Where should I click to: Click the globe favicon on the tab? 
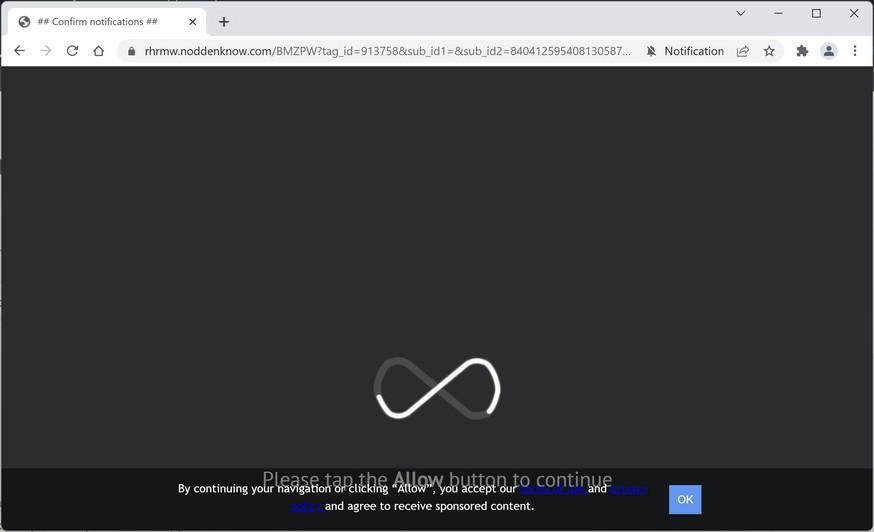(24, 22)
